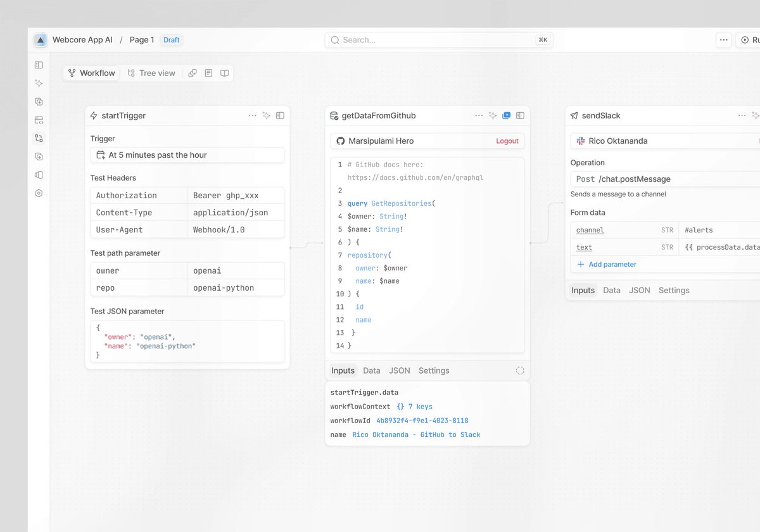Image resolution: width=760 pixels, height=532 pixels.
Task: Open getDataFromGithub node more-options ellipsis
Action: (479, 115)
